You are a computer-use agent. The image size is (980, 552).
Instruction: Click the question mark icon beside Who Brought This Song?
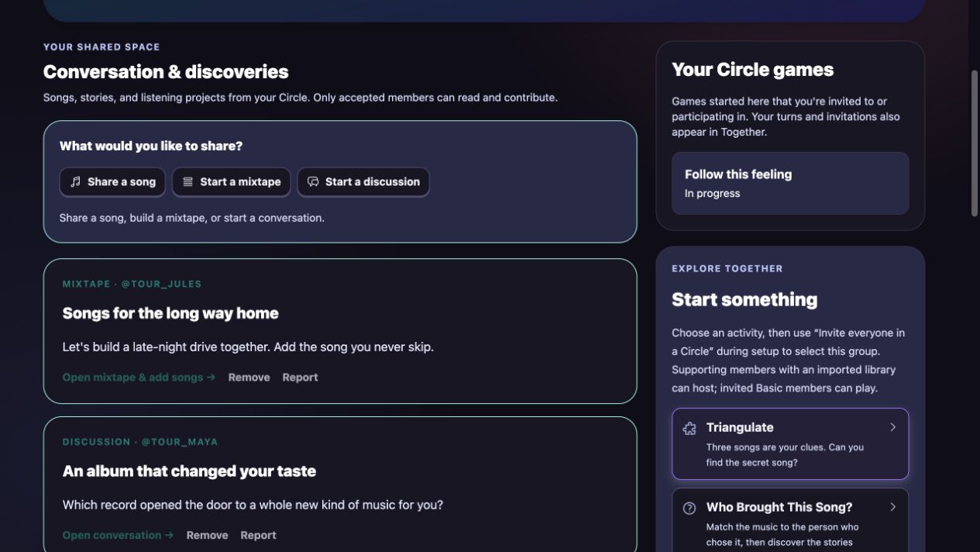689,508
